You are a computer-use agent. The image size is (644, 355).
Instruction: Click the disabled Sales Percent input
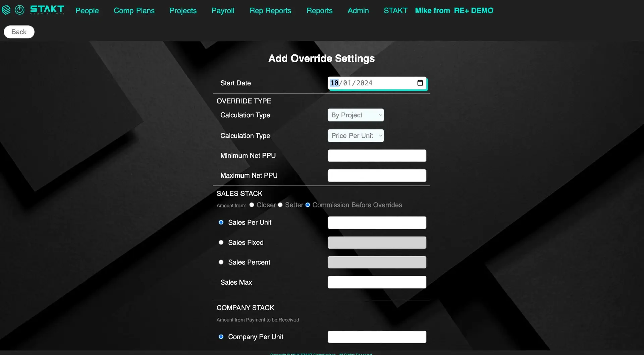377,262
